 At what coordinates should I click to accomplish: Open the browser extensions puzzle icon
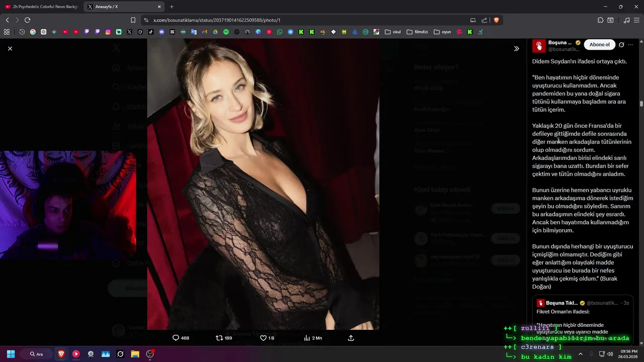tap(600, 20)
